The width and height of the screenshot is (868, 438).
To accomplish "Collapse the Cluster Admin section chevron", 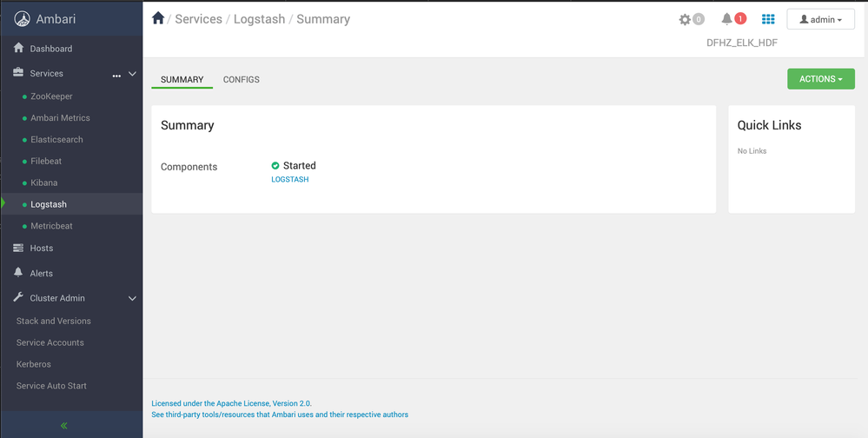I will (x=132, y=298).
